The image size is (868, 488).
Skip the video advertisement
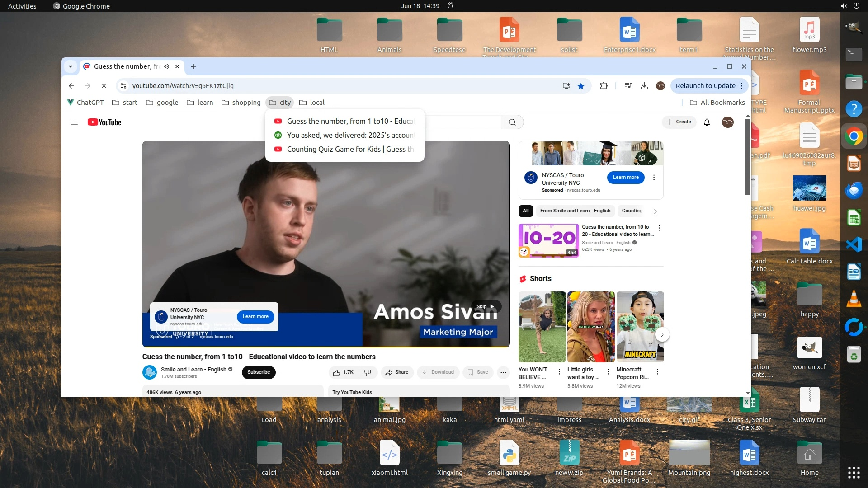coord(486,306)
